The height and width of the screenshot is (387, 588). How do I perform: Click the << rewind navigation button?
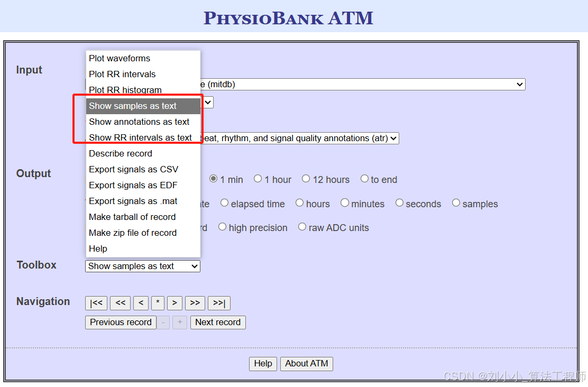point(121,303)
